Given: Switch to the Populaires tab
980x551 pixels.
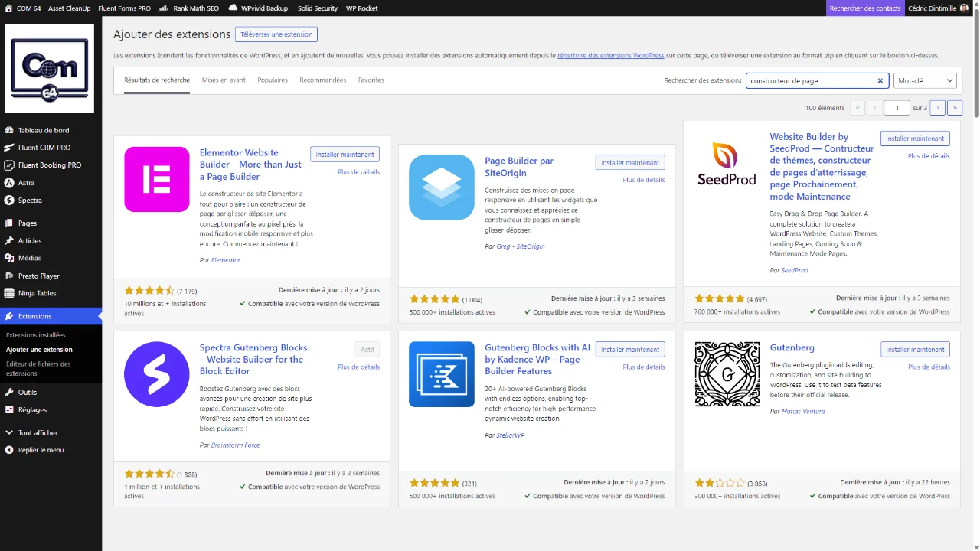Looking at the screenshot, I should point(273,80).
